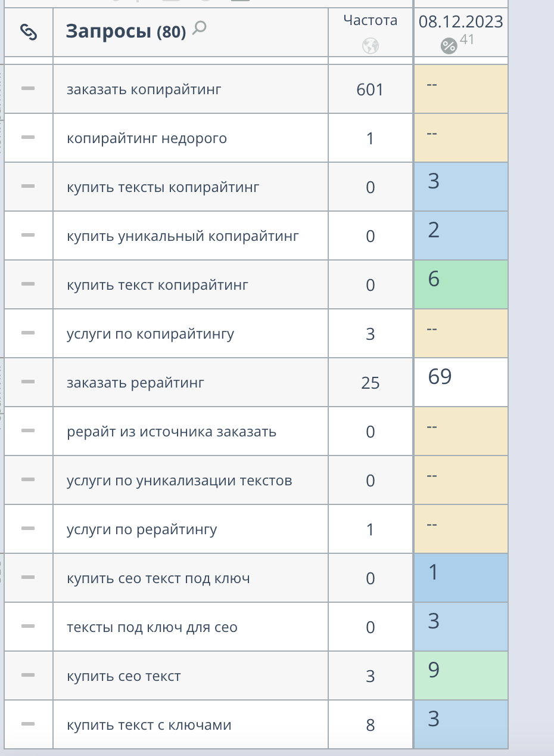Click dash icon beside заказать рерайтинг
The height and width of the screenshot is (756, 554).
click(28, 382)
